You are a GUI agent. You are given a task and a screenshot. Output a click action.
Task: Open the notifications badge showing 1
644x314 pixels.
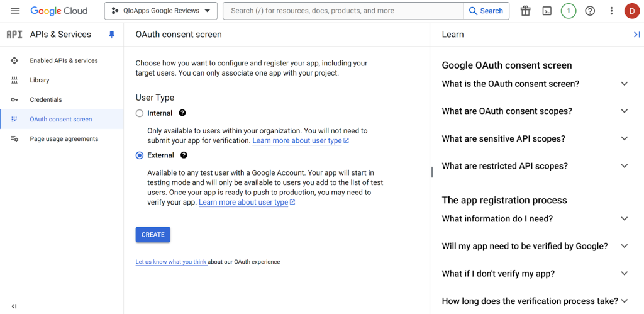click(x=568, y=11)
